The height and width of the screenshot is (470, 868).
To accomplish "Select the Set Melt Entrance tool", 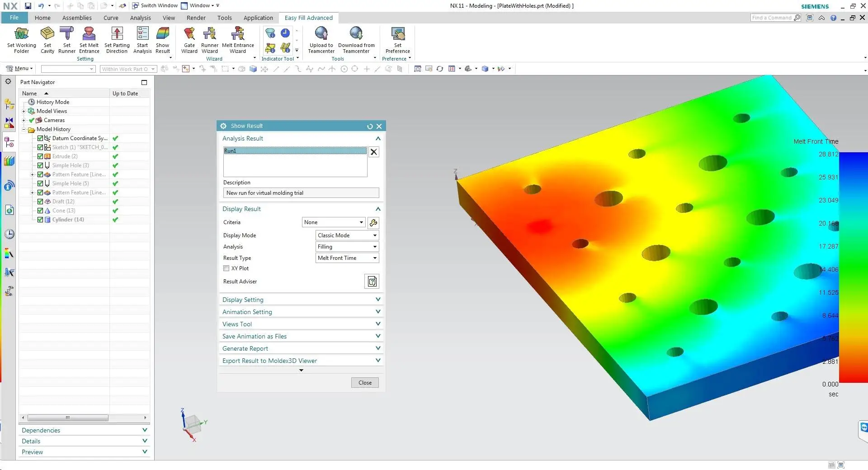I will click(x=89, y=40).
